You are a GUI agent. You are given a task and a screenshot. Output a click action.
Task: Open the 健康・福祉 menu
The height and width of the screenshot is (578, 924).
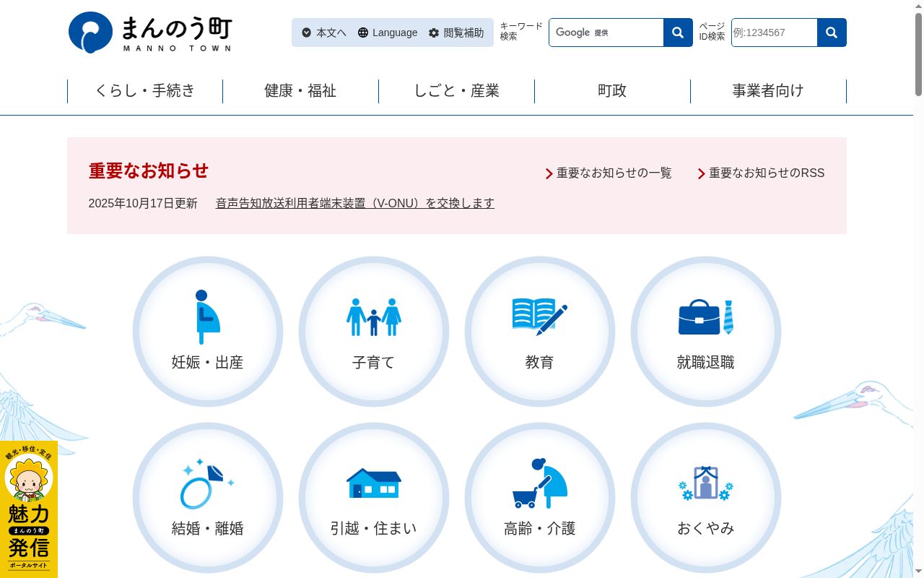pyautogui.click(x=300, y=91)
